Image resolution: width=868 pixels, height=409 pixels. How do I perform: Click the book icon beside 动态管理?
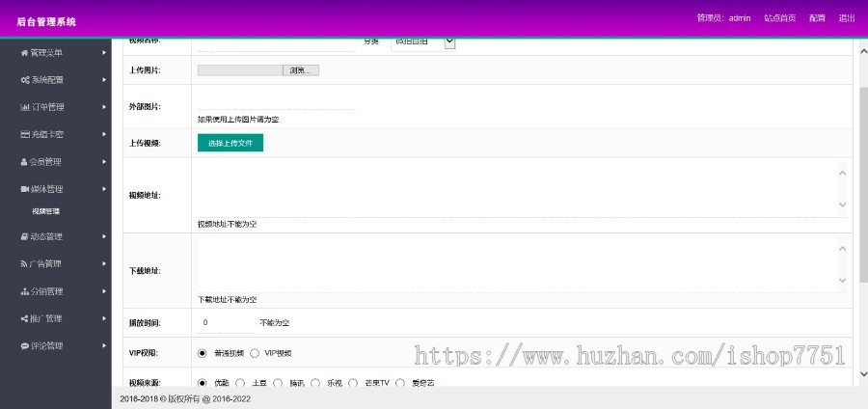pyautogui.click(x=24, y=237)
